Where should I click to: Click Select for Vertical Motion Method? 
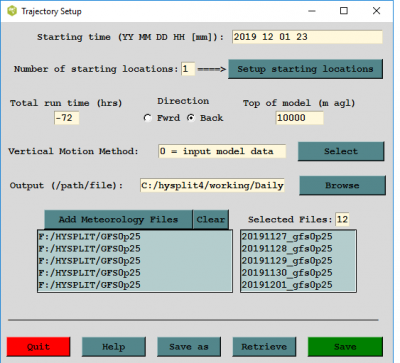click(x=341, y=151)
